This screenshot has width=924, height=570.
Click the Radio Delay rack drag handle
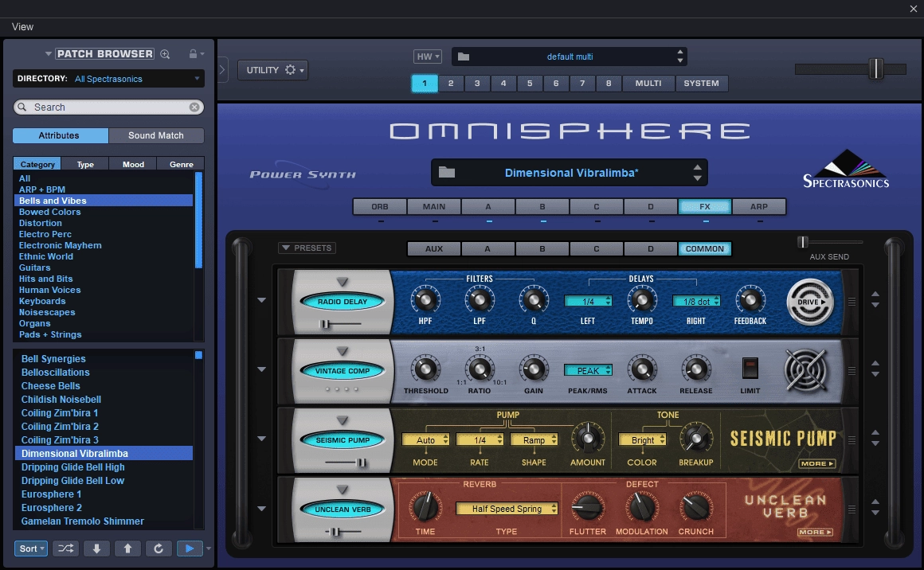852,302
